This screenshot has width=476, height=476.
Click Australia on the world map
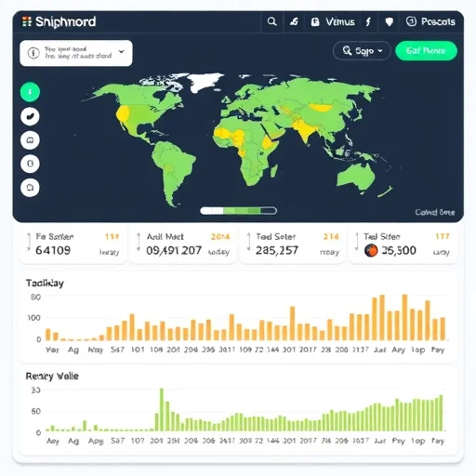coord(356,178)
